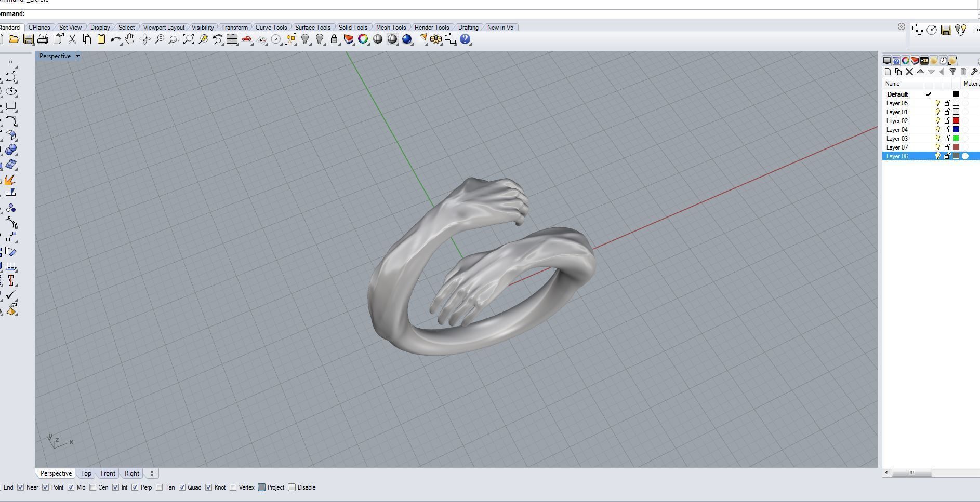Click the Zoom Window icon
This screenshot has height=502, width=980.
(x=174, y=39)
